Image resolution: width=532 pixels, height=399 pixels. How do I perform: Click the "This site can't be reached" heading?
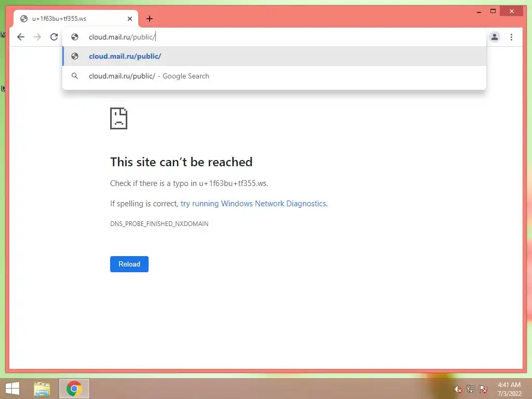point(181,162)
